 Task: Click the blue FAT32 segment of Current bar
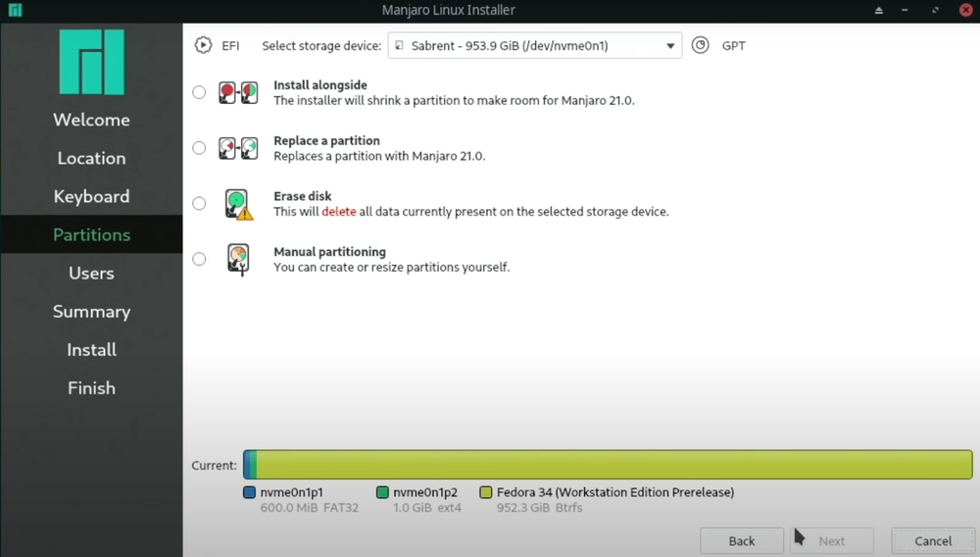(247, 465)
